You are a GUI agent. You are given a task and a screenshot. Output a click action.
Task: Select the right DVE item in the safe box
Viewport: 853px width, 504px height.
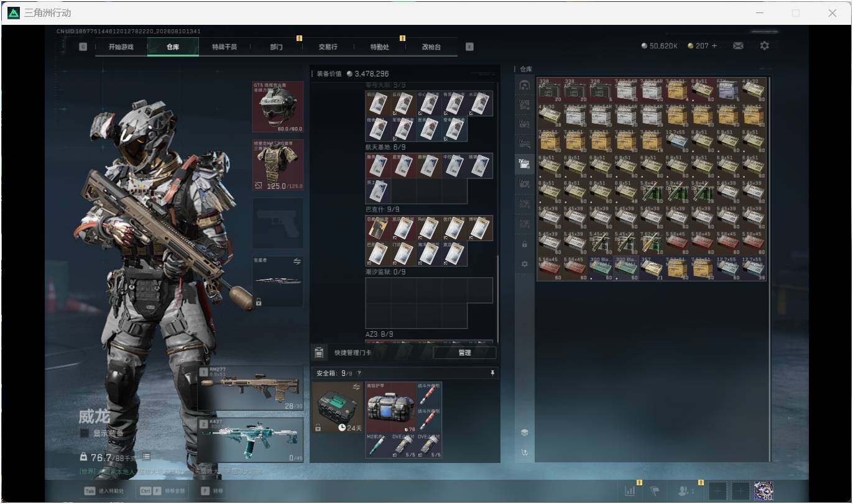coord(430,446)
